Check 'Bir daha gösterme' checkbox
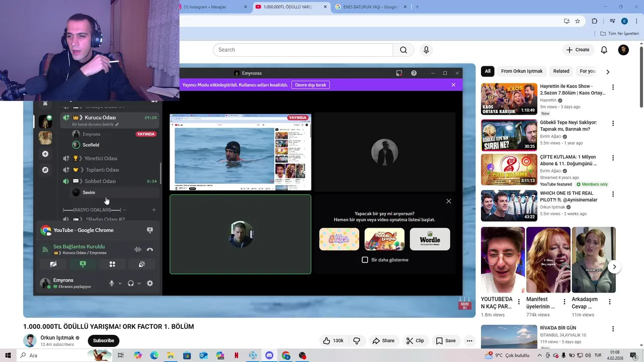 tap(365, 260)
